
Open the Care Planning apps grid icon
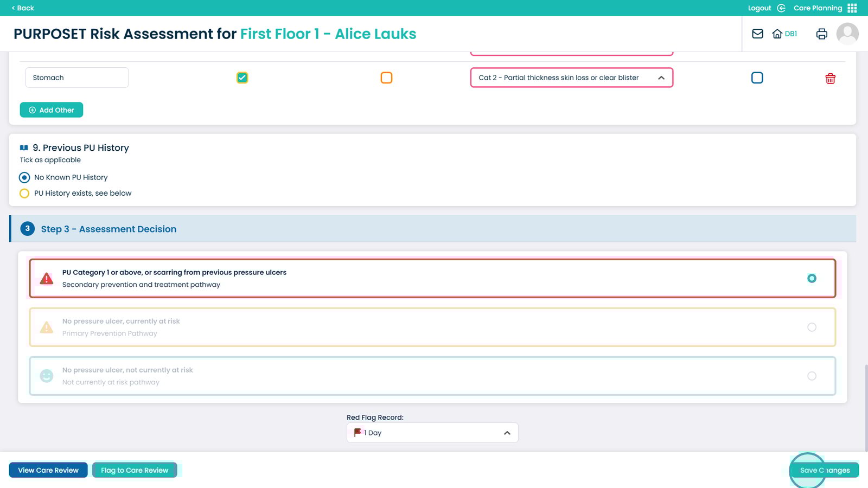pyautogui.click(x=852, y=8)
